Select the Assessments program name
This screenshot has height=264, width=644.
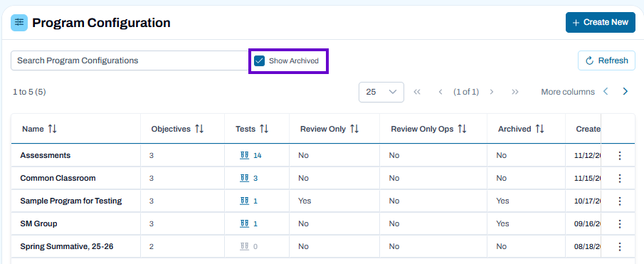(x=45, y=156)
